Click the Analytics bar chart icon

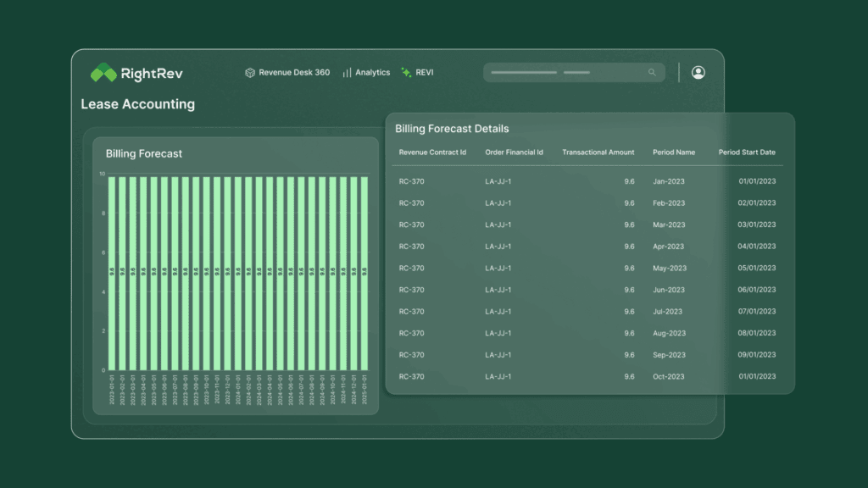[347, 73]
